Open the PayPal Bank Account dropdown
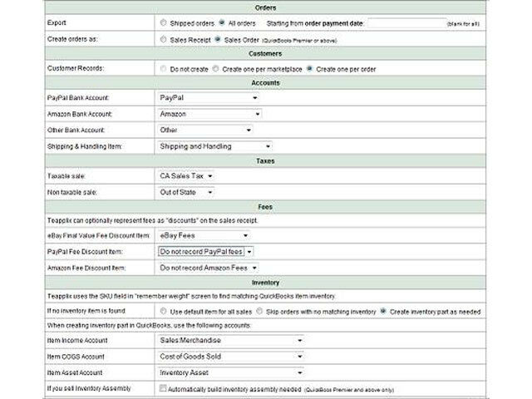 click(207, 98)
